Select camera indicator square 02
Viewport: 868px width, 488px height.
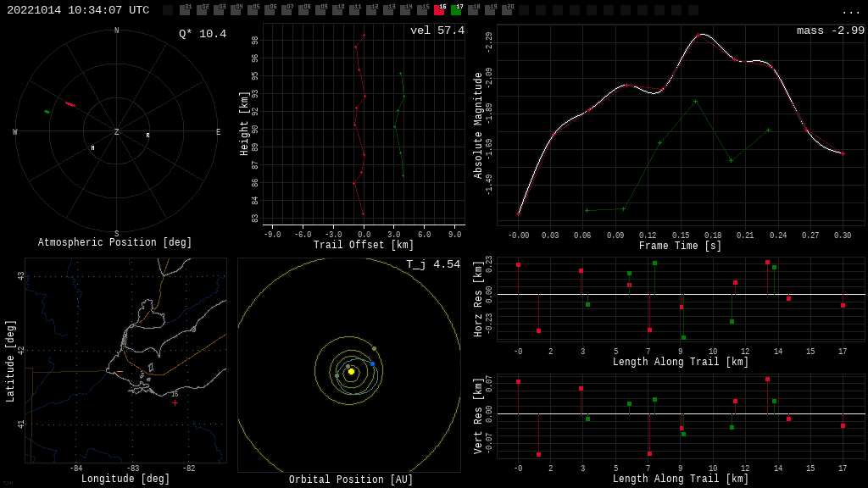202,10
